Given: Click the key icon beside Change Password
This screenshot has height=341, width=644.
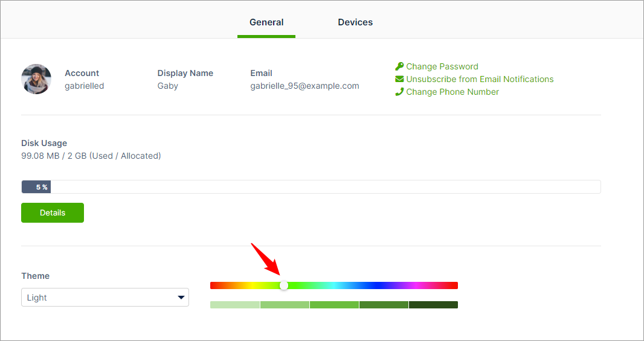Looking at the screenshot, I should coord(399,66).
